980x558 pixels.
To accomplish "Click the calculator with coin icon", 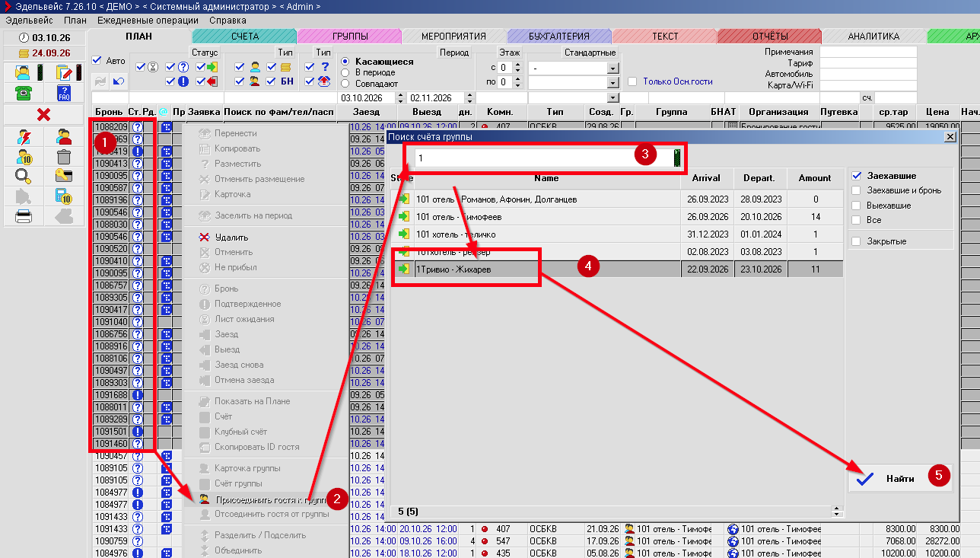I will pos(63,196).
